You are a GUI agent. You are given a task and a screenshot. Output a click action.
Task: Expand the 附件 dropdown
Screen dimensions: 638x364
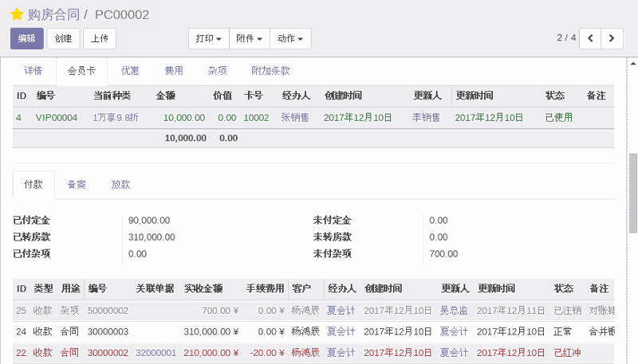250,38
